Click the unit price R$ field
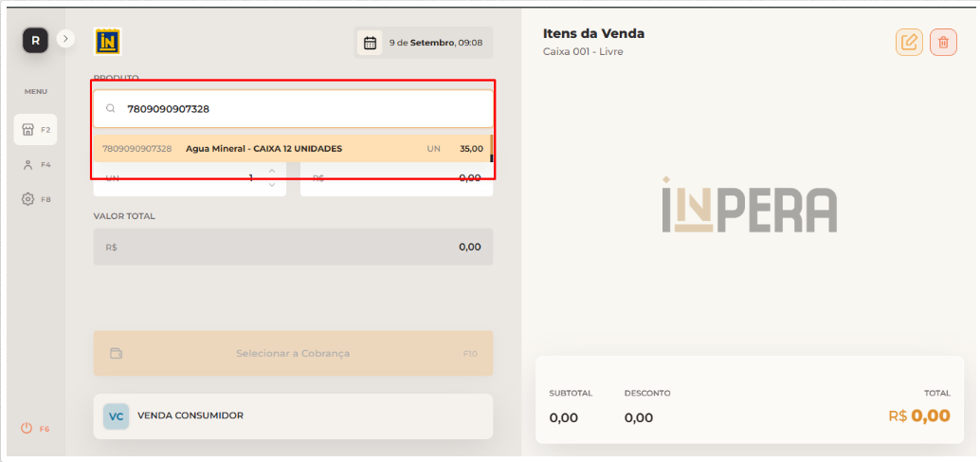The width and height of the screenshot is (980, 462). pyautogui.click(x=396, y=178)
